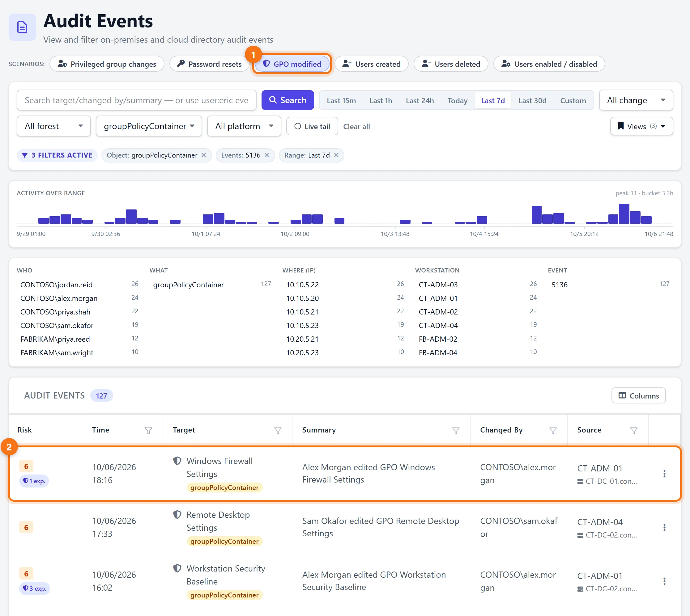
Task: Click the activity bar near 10/3 13:48
Action: 405,222
